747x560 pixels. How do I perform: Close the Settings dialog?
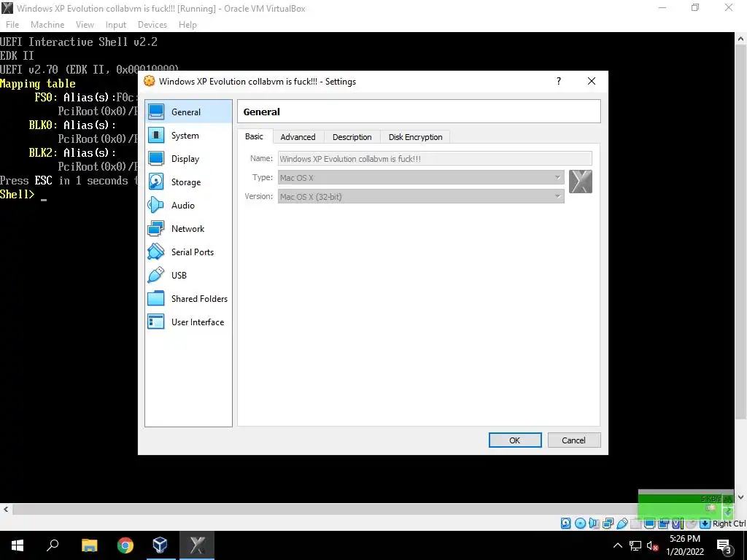(591, 81)
